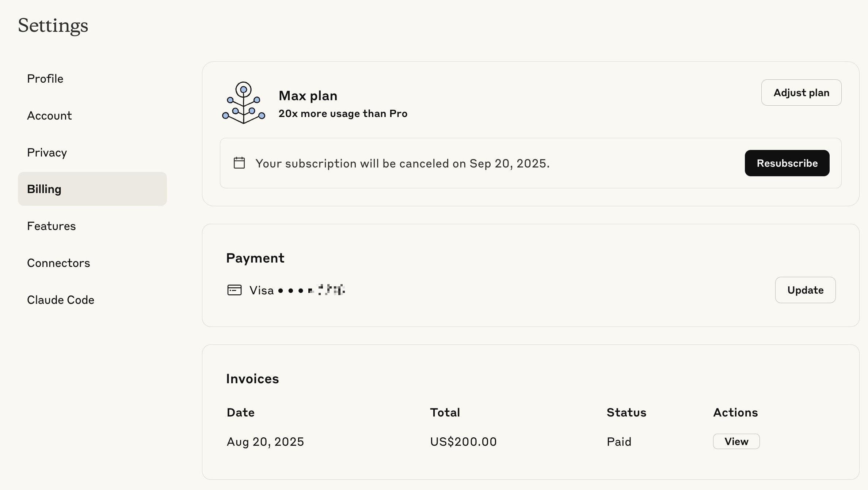View the Aug 20, 2025 invoice
This screenshot has width=868, height=490.
[736, 441]
